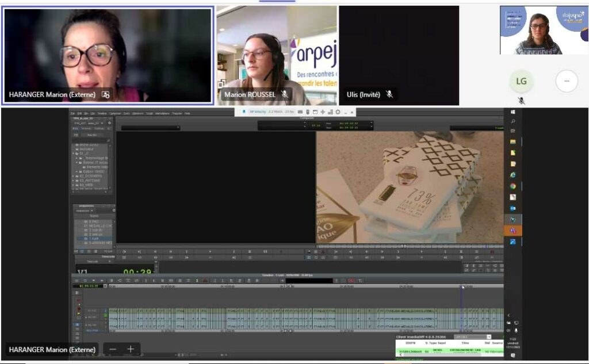Screen dimensions: 589x364
Task: Open the Internet Explorer icon in taskbar
Action: click(512, 174)
